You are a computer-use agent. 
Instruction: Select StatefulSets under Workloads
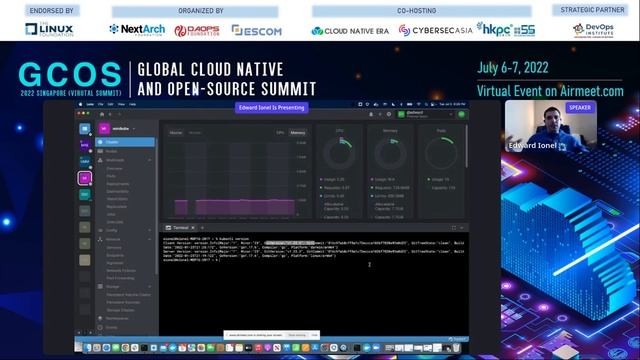(117, 199)
